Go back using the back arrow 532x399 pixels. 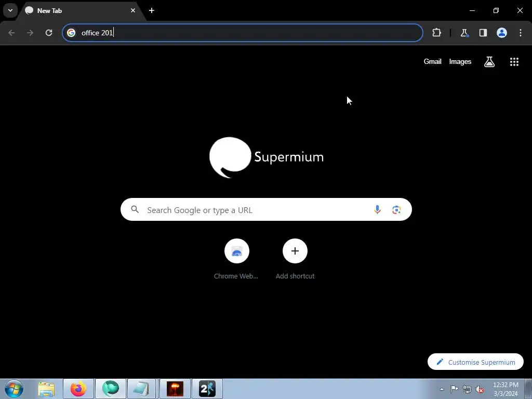pos(11,33)
